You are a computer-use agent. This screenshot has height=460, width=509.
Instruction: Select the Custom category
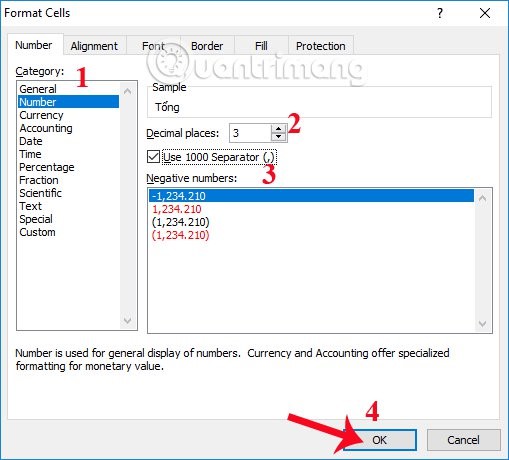(37, 232)
